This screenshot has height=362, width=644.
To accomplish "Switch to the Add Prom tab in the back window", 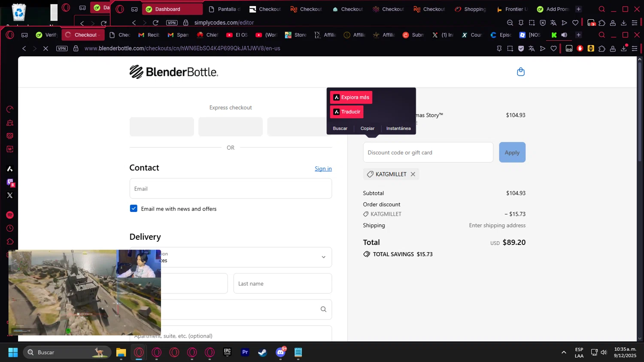I will point(553,9).
